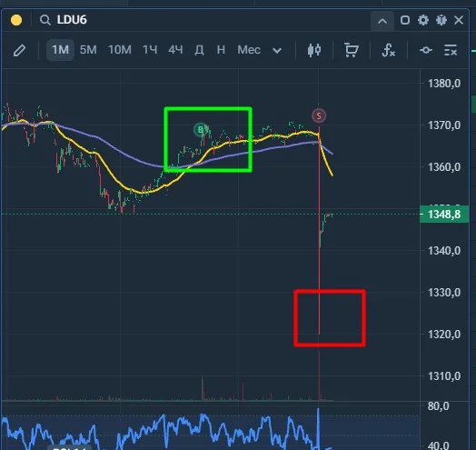
Task: Expand more timeframes chevron after Мес
Action: 277,50
